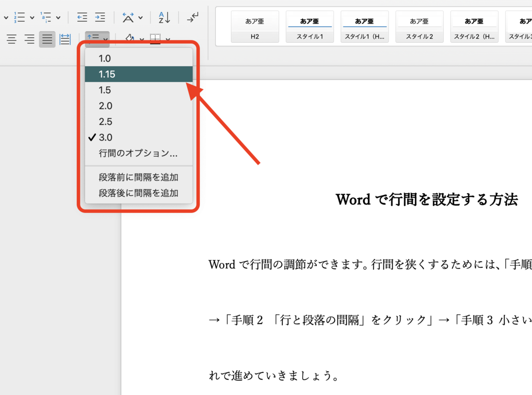Click the Distribute Text icon
532x395 pixels.
65,39
